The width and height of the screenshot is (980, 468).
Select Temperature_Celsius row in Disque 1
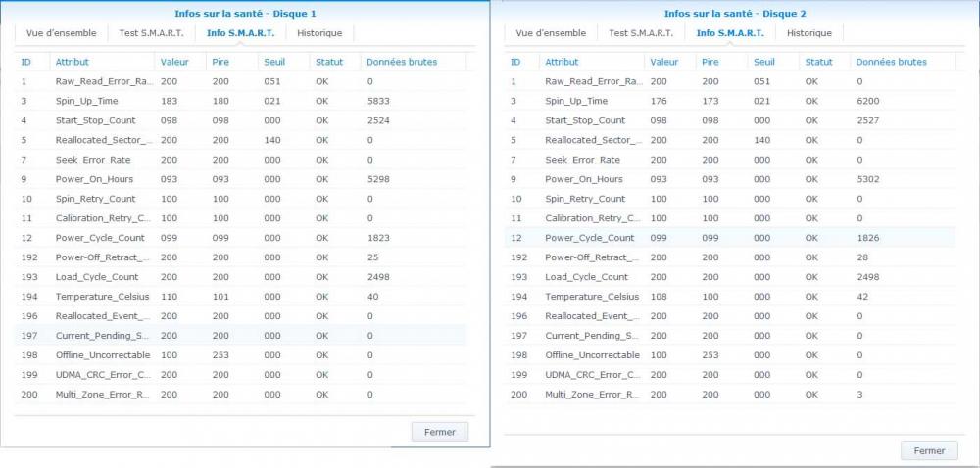pyautogui.click(x=241, y=297)
